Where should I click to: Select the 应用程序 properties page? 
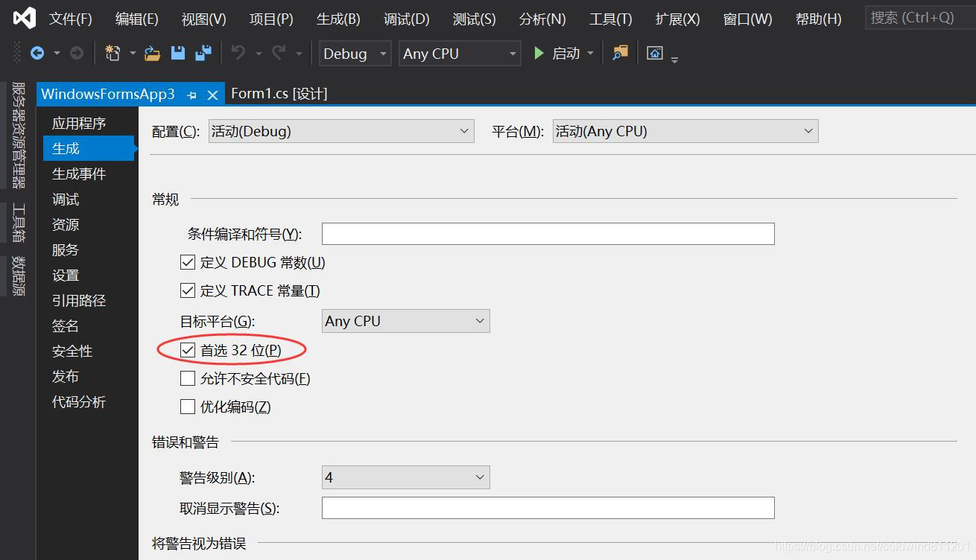tap(79, 123)
